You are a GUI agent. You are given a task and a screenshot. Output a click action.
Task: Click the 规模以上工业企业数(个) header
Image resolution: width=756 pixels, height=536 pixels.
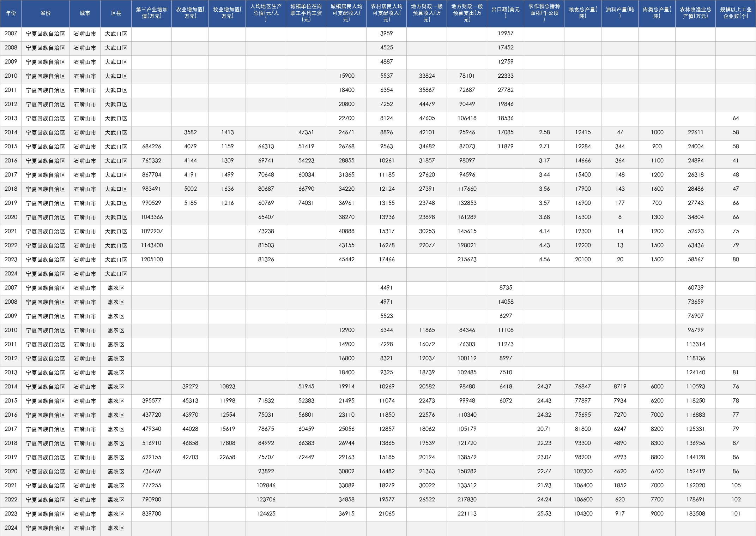[736, 13]
